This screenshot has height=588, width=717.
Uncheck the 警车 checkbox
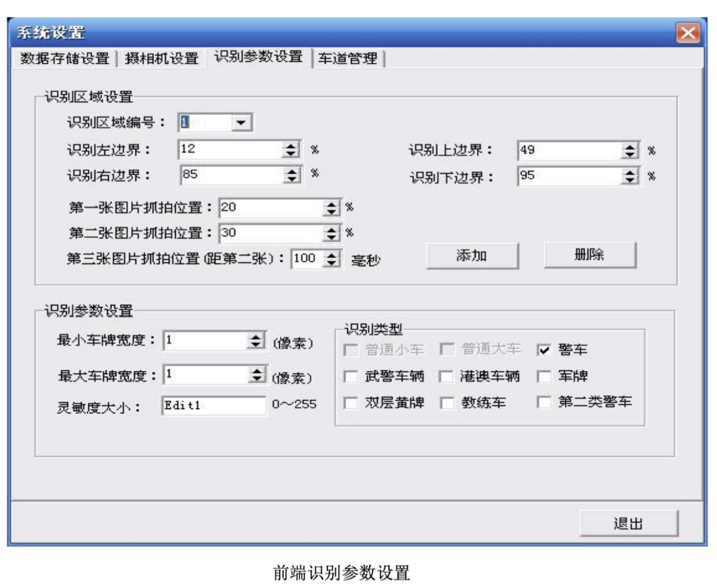544,350
